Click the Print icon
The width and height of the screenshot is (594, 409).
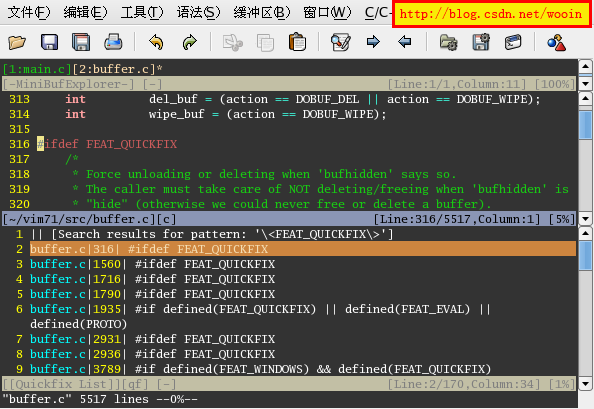point(113,42)
